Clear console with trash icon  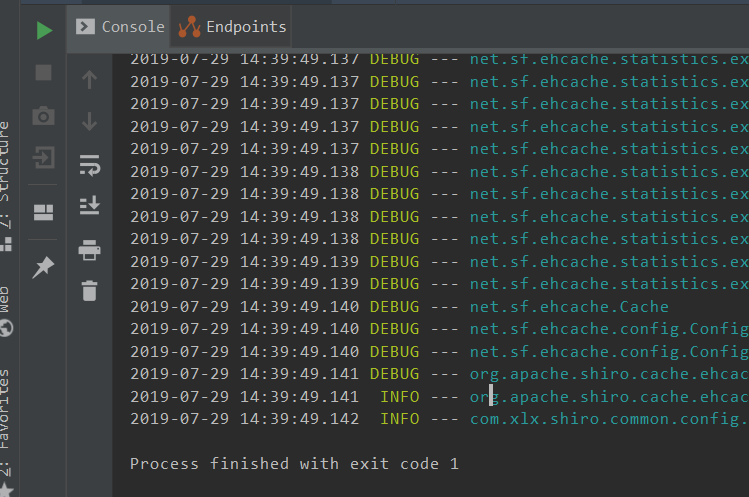click(x=90, y=290)
